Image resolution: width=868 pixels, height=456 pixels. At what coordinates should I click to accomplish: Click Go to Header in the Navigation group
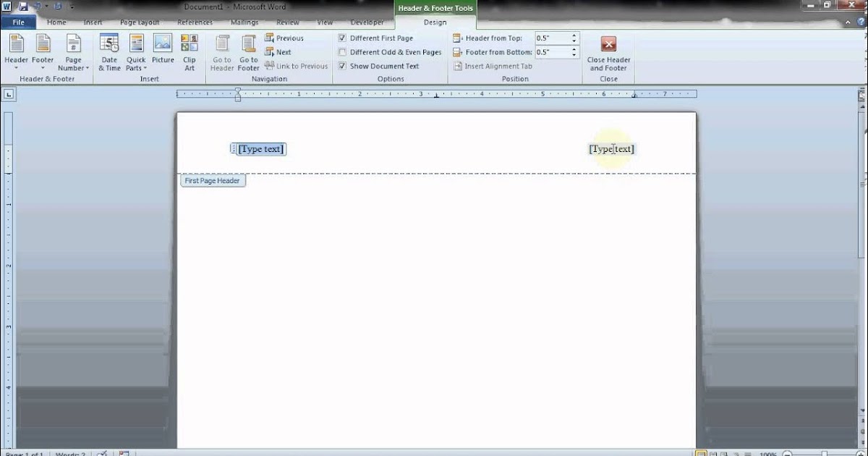(221, 51)
